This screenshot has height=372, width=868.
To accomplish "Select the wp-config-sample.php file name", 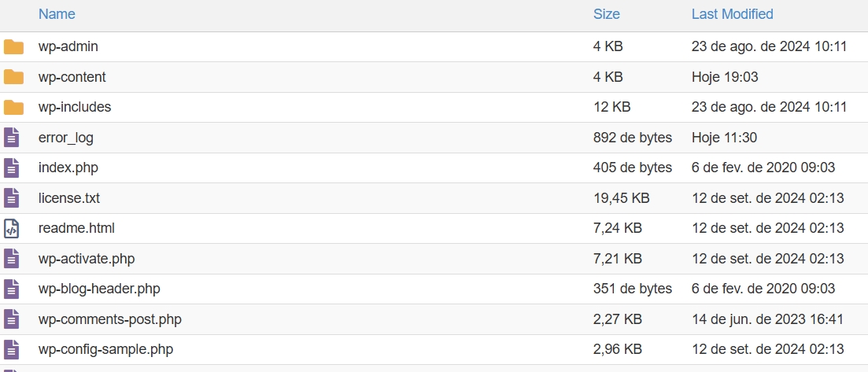I will pos(105,349).
